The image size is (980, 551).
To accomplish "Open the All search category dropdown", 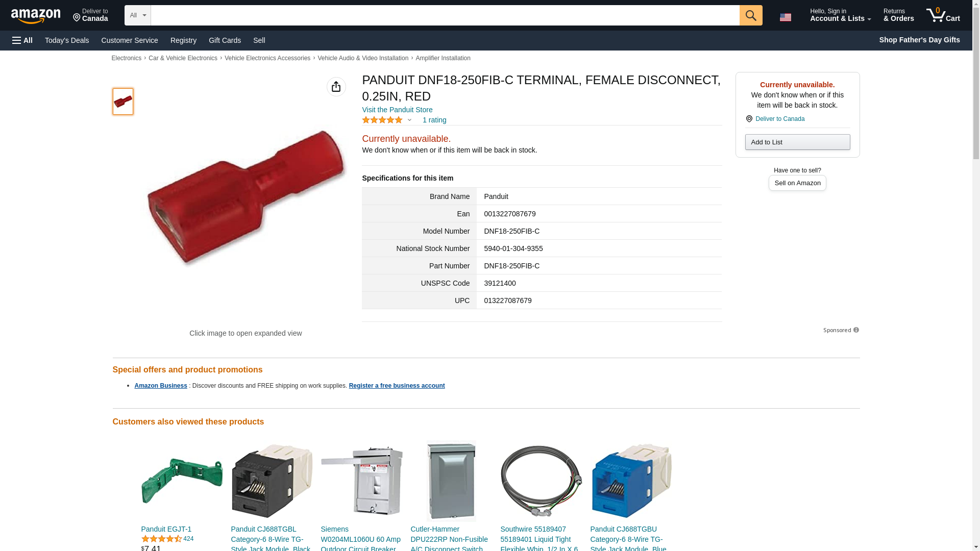I will click(137, 15).
